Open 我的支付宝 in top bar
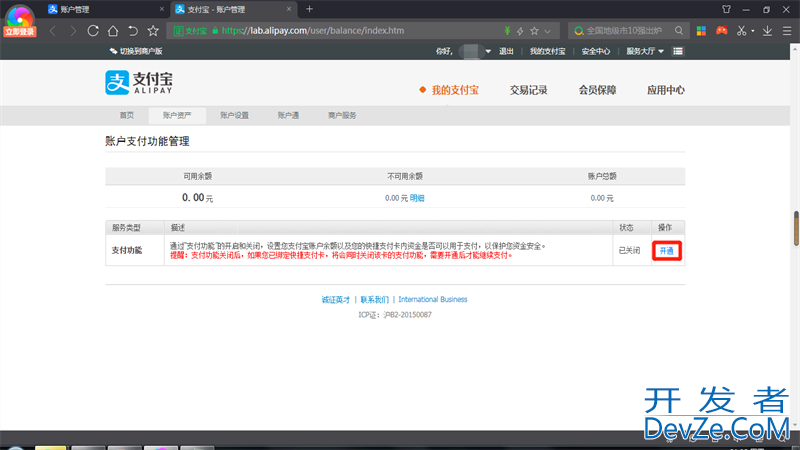 [547, 51]
